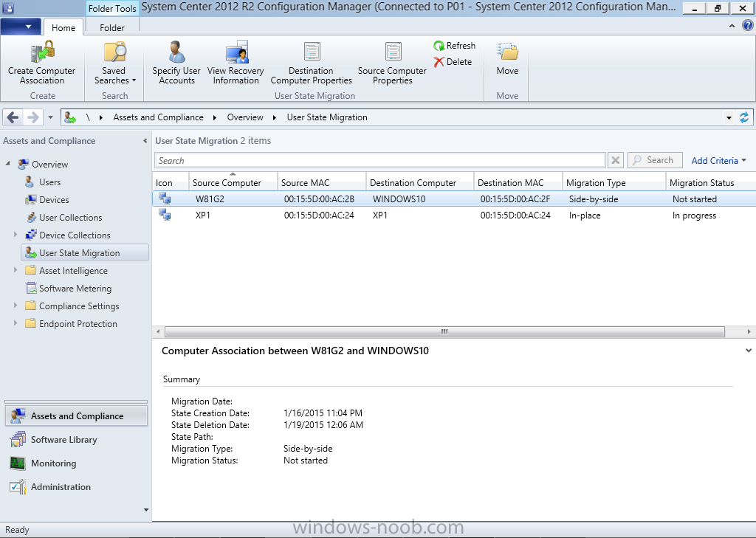Open the application menu dropdown
This screenshot has height=538, width=756.
pos(20,27)
